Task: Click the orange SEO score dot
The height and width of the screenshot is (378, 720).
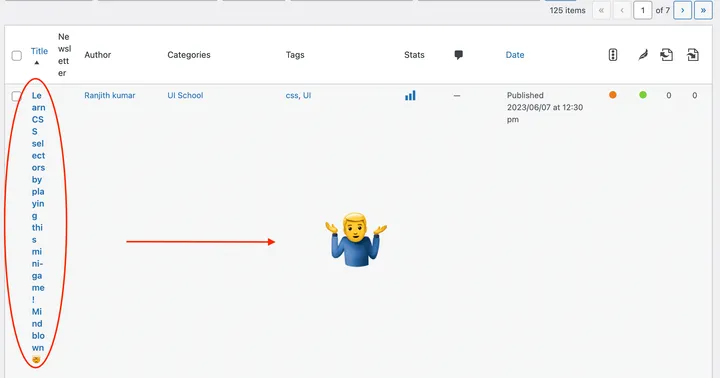Action: click(x=613, y=95)
